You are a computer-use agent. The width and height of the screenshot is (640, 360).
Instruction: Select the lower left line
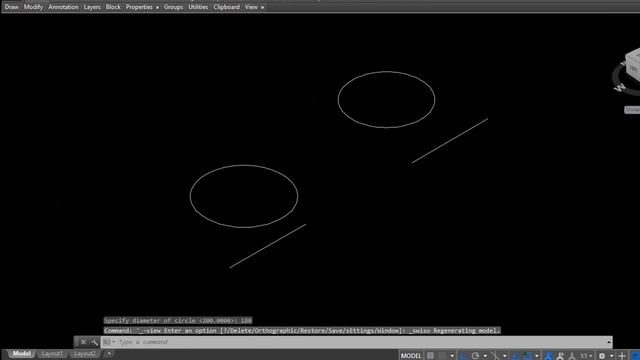[x=268, y=246]
